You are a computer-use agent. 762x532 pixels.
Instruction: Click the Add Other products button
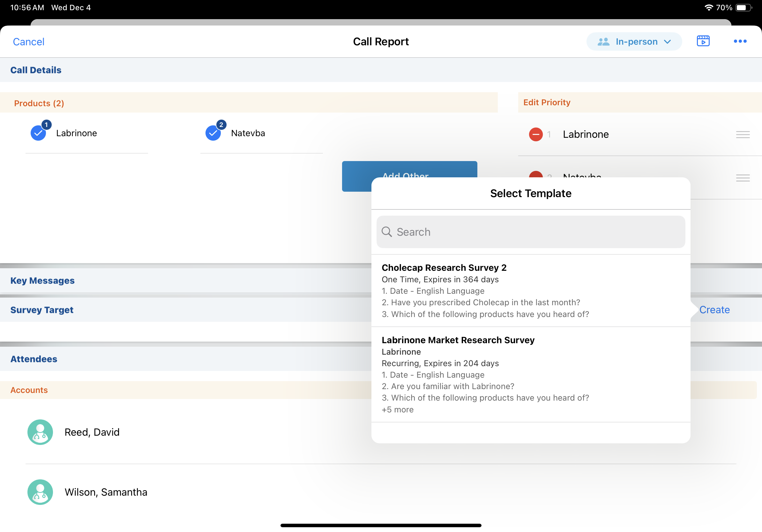click(x=357, y=176)
